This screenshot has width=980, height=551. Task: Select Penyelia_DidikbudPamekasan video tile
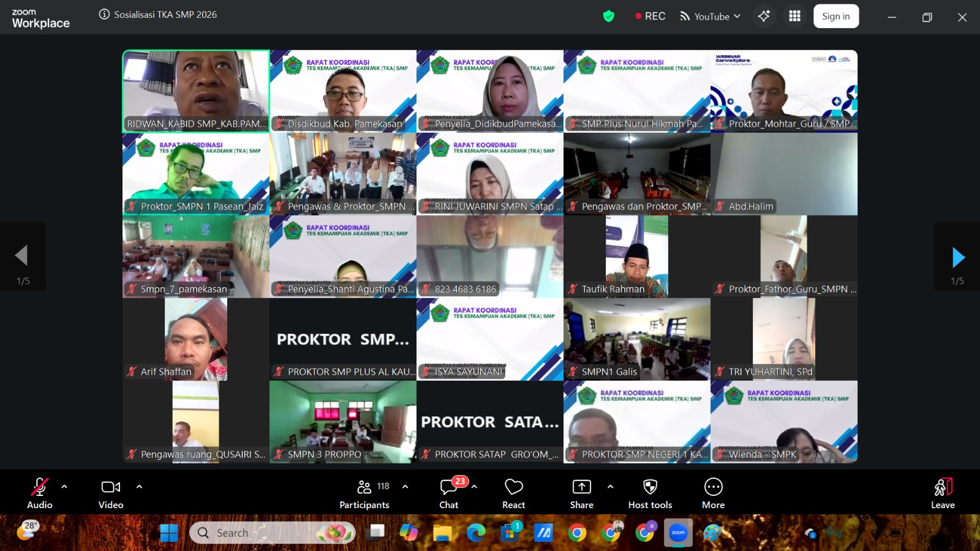[x=490, y=91]
